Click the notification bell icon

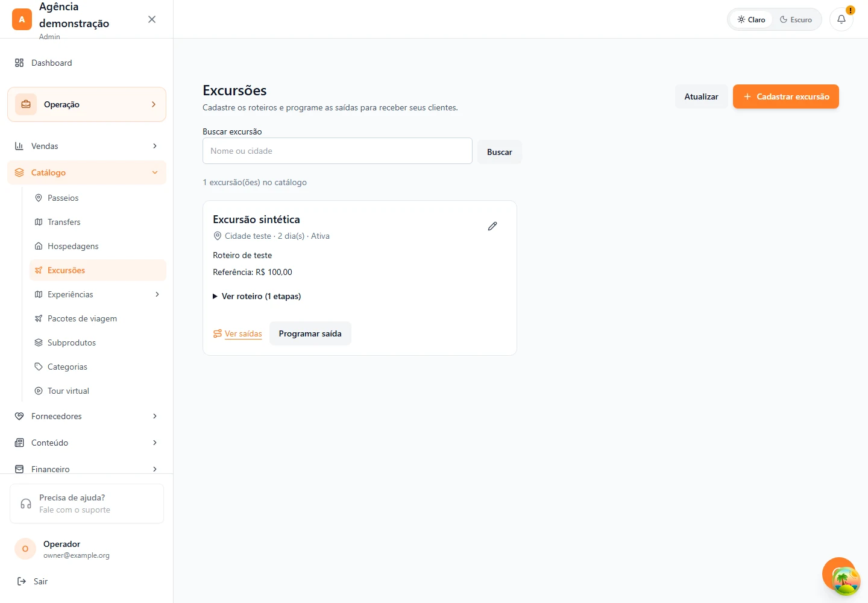[x=841, y=19]
